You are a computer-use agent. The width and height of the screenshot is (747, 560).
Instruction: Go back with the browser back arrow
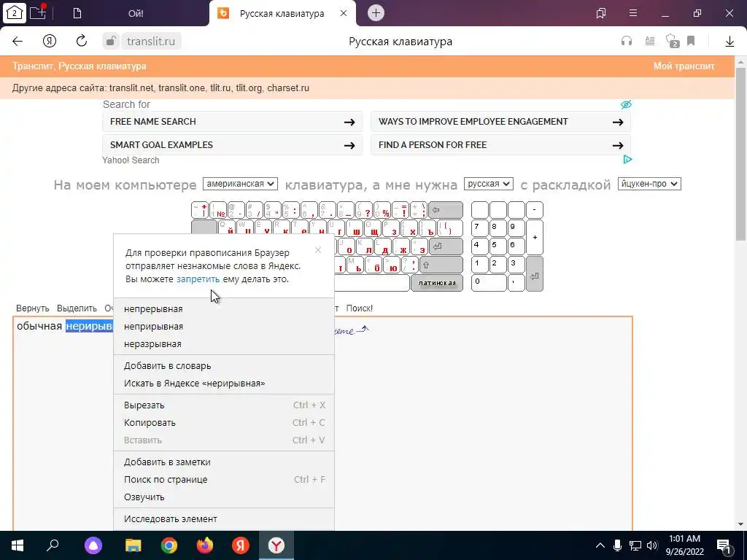click(18, 41)
